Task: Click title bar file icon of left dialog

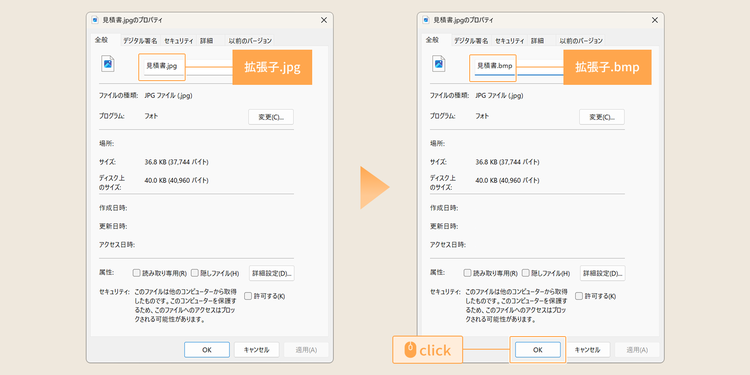Action: coord(95,20)
